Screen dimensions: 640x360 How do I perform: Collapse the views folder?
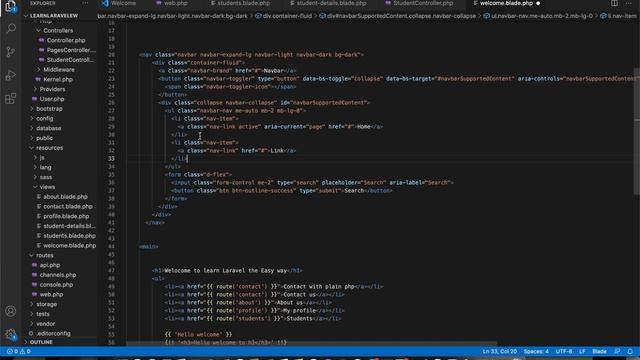pos(47,187)
